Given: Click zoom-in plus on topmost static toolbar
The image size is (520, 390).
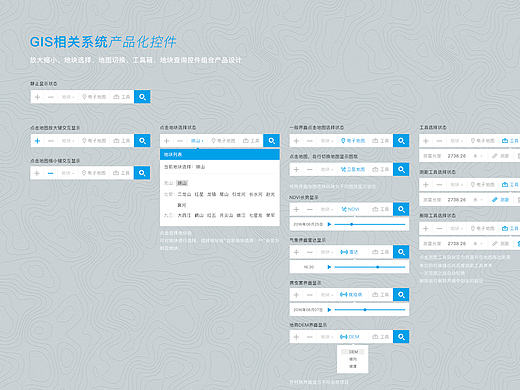Looking at the screenshot, I should (37, 97).
